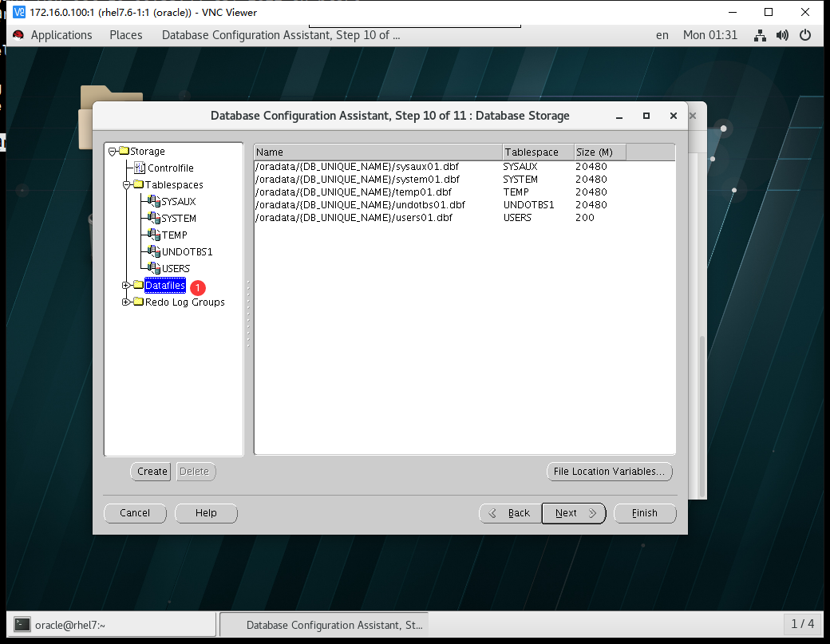Select Redo Log Groups tree label
This screenshot has height=644, width=830.
coord(184,302)
